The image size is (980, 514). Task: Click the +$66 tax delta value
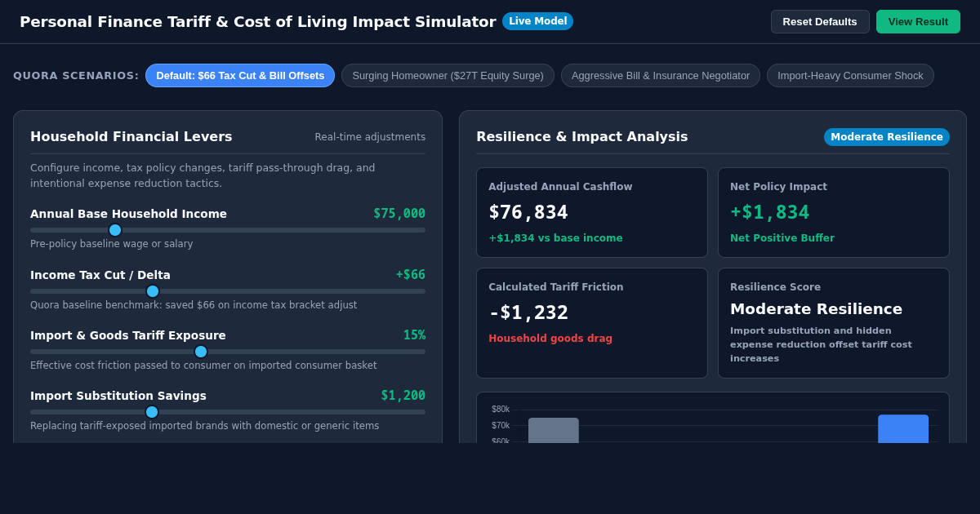[411, 275]
